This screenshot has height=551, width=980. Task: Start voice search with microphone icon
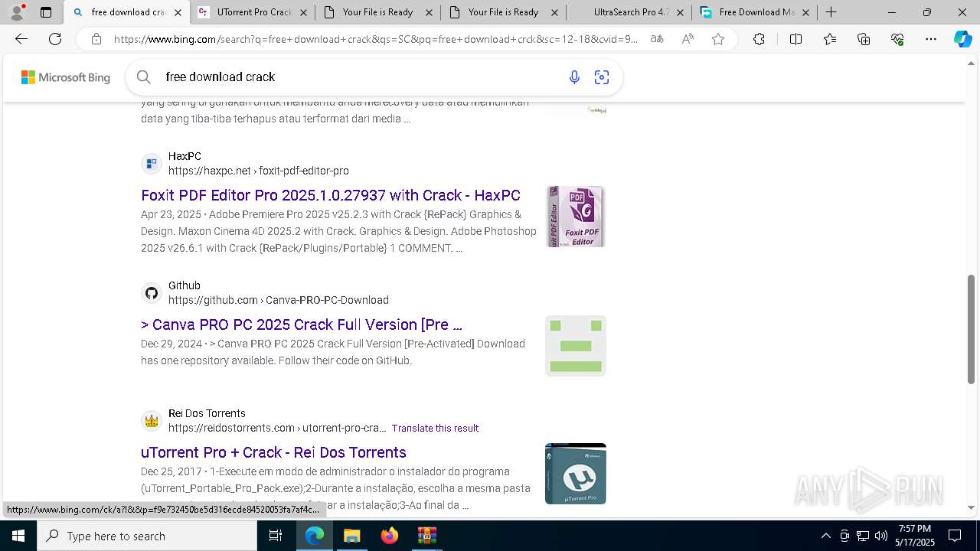pyautogui.click(x=574, y=77)
